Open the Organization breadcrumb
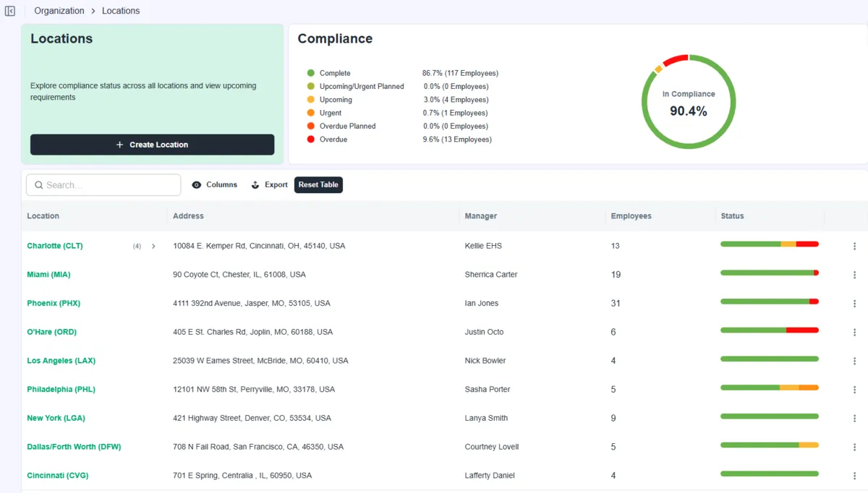 59,10
